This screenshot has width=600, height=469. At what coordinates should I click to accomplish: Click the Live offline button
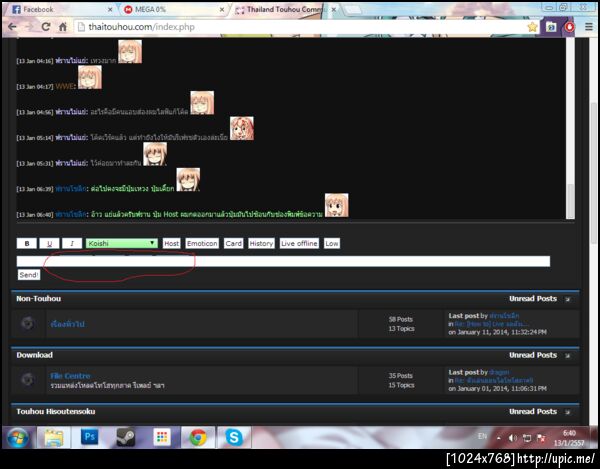pyautogui.click(x=299, y=243)
